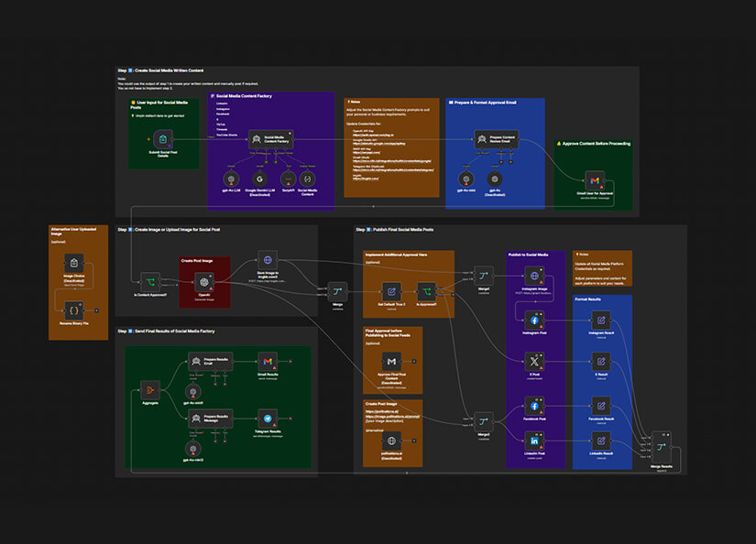The image size is (756, 544).
Task: Select the Save Image to imgbb.com node
Action: pos(268,260)
